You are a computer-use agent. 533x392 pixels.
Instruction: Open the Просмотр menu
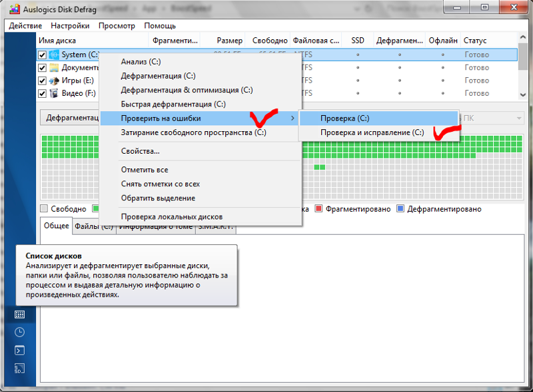(x=117, y=26)
